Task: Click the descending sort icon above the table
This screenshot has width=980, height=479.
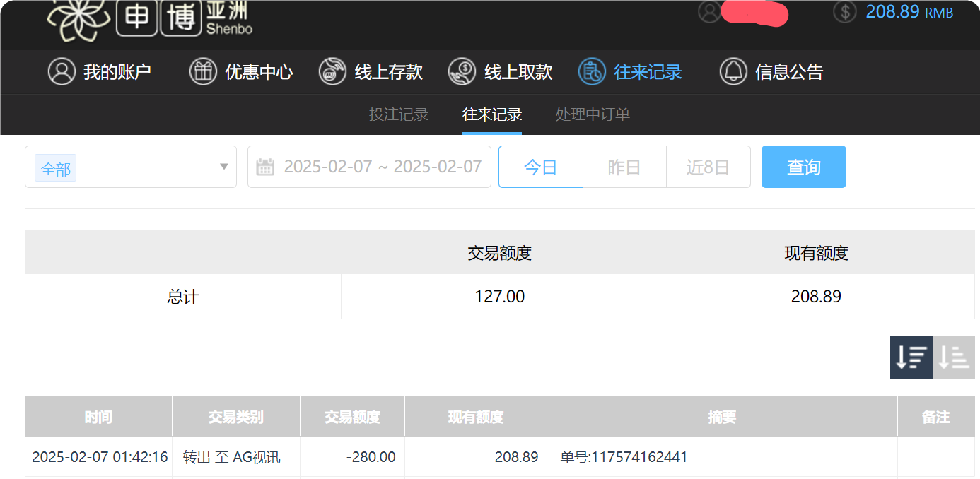Action: [x=911, y=357]
